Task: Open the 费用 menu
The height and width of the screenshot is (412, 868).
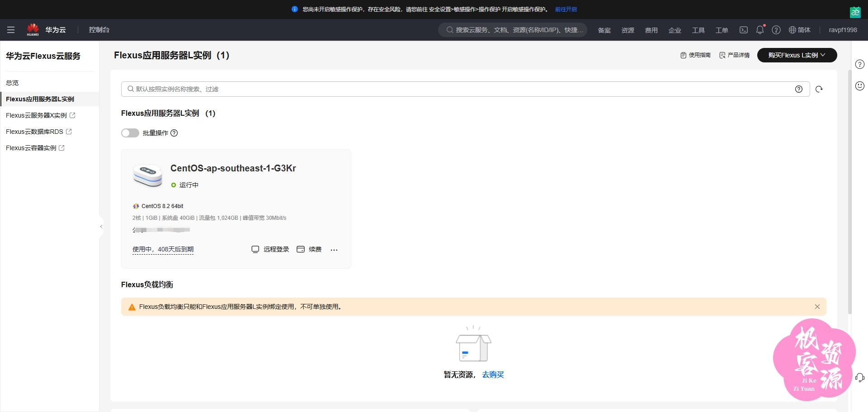Action: (x=651, y=30)
